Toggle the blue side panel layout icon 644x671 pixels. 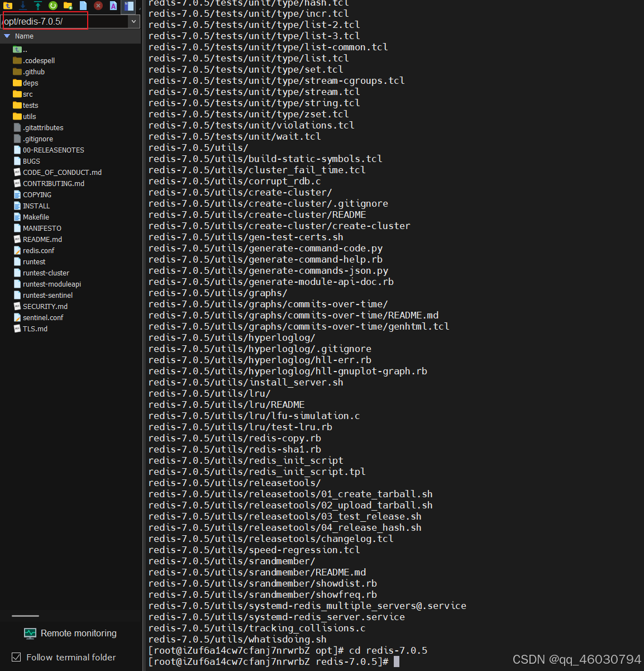coord(129,6)
